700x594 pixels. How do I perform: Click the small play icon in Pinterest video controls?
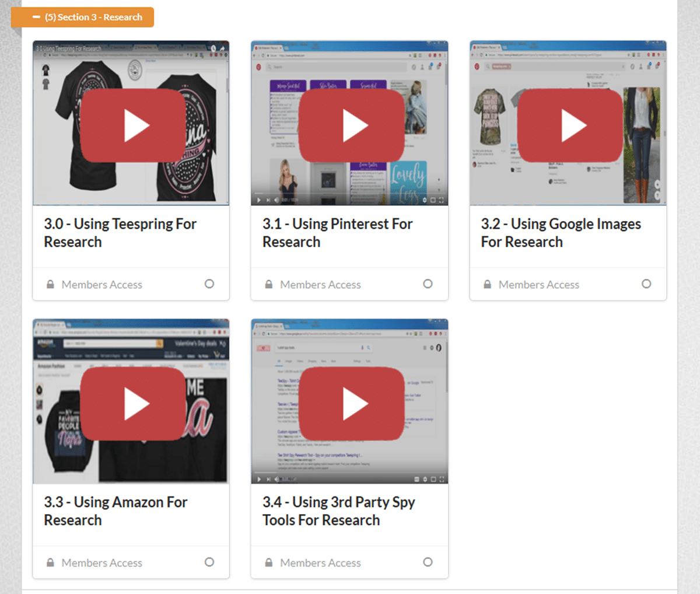(259, 200)
